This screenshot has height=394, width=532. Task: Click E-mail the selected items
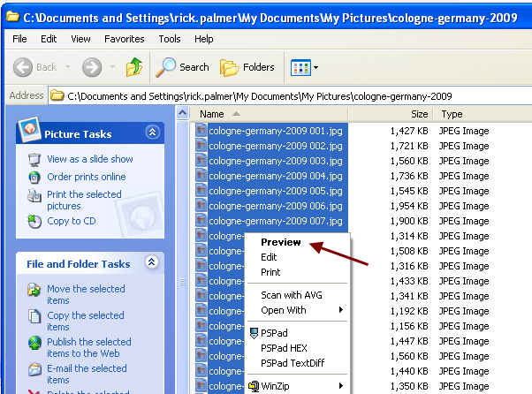coord(87,374)
